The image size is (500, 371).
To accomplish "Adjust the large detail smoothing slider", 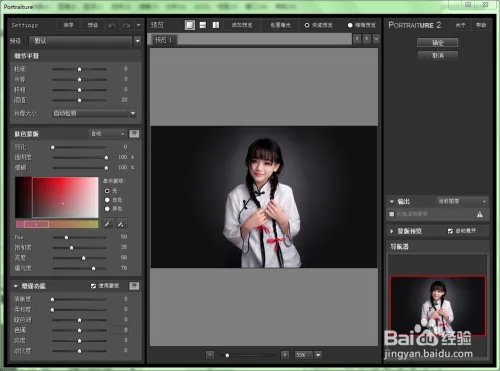I will pos(79,90).
